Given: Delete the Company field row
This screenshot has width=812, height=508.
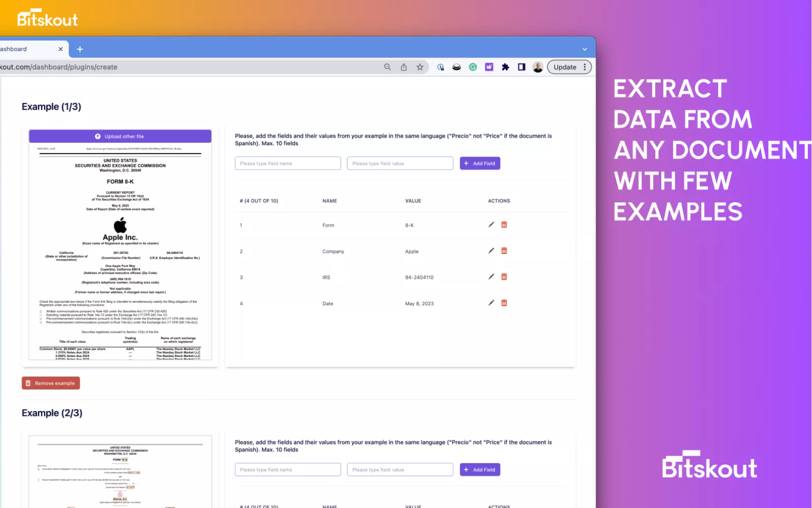Looking at the screenshot, I should coord(504,251).
